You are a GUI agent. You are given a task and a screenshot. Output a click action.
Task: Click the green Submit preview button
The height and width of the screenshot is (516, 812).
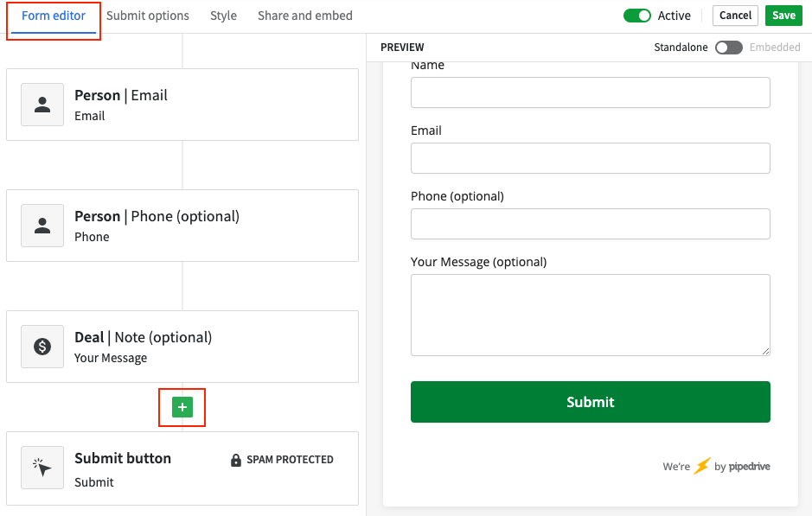591,402
